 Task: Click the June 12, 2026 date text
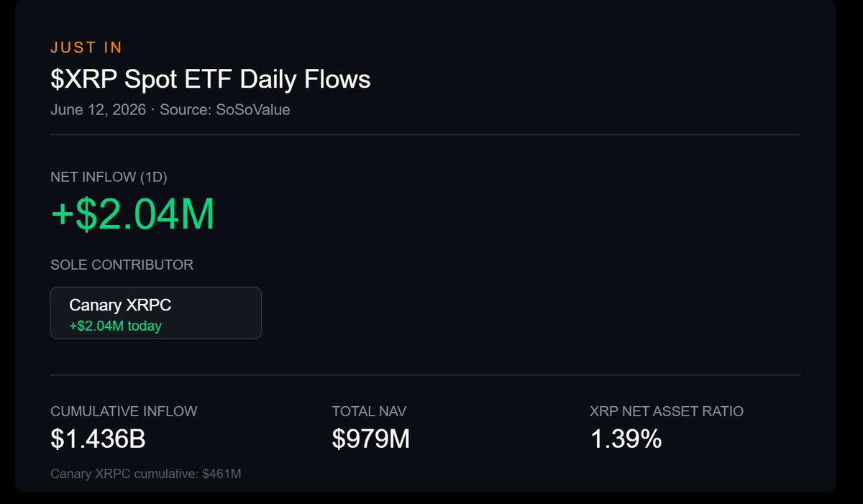(x=98, y=110)
